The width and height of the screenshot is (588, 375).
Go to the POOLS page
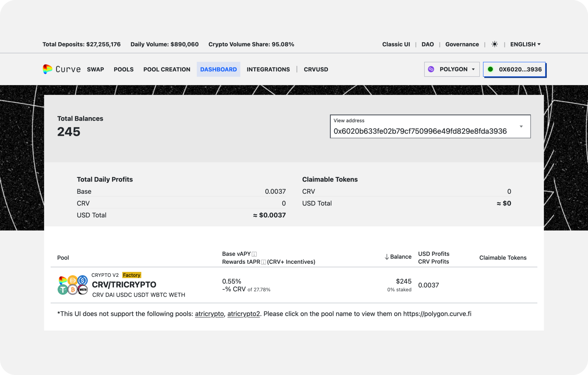click(124, 69)
